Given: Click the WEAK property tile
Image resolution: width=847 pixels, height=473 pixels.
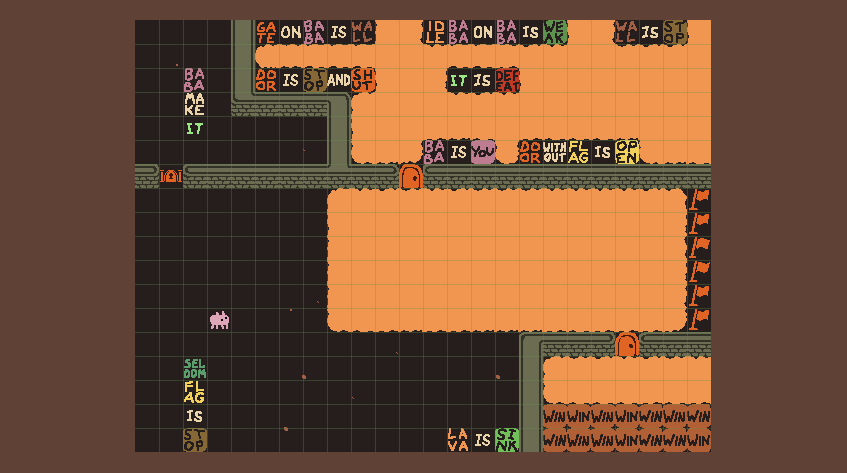Looking at the screenshot, I should click(555, 32).
